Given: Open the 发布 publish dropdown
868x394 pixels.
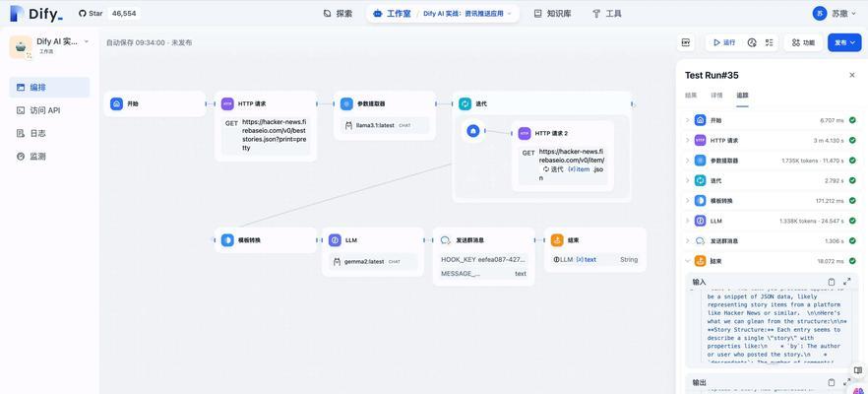Looking at the screenshot, I should (844, 42).
